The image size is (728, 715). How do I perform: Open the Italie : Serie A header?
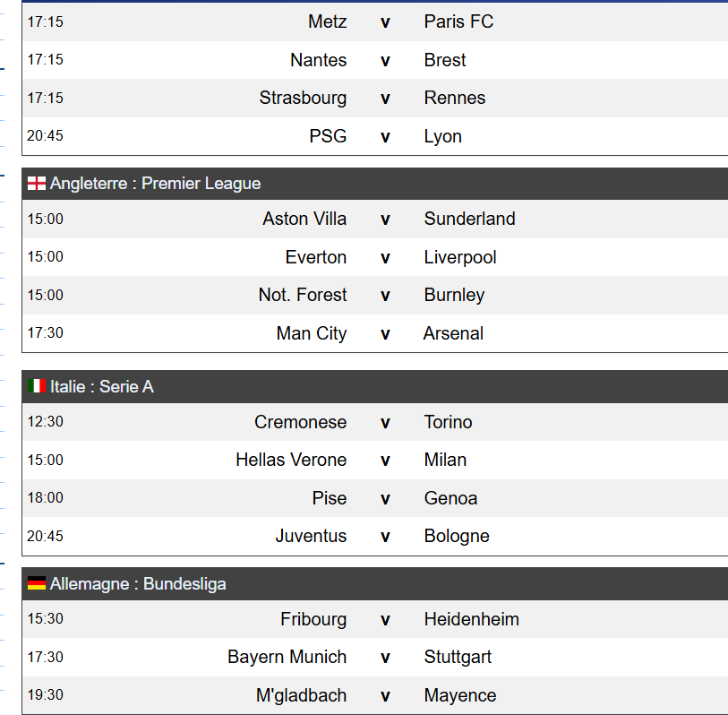[102, 386]
